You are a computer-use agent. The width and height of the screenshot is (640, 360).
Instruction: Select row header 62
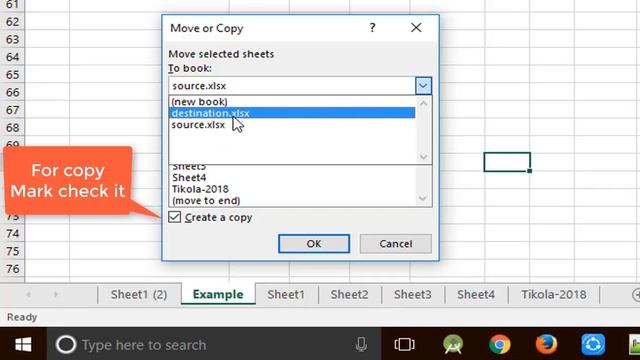12,22
